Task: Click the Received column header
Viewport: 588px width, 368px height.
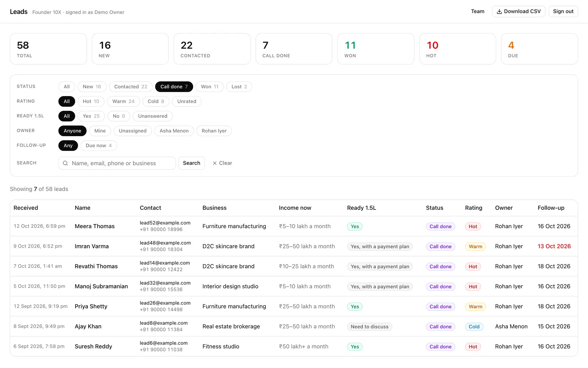Action: pos(26,208)
